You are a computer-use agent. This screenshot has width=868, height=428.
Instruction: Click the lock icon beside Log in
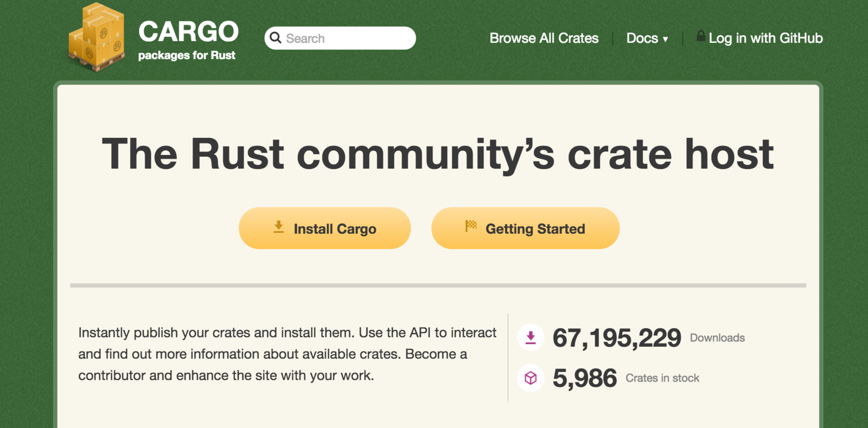(701, 36)
